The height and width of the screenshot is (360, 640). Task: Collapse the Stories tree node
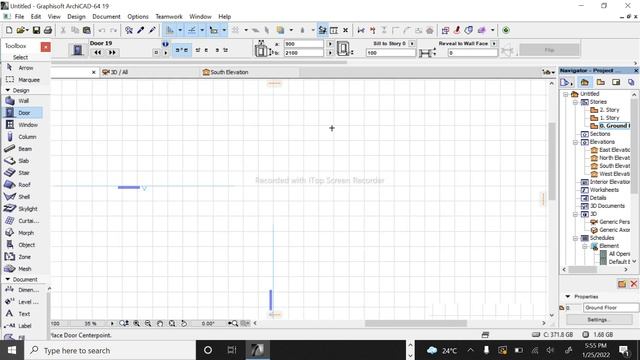[575, 102]
